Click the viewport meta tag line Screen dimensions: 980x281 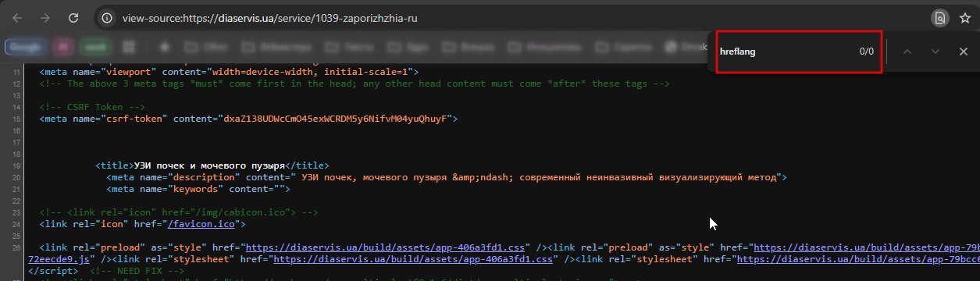click(x=230, y=72)
